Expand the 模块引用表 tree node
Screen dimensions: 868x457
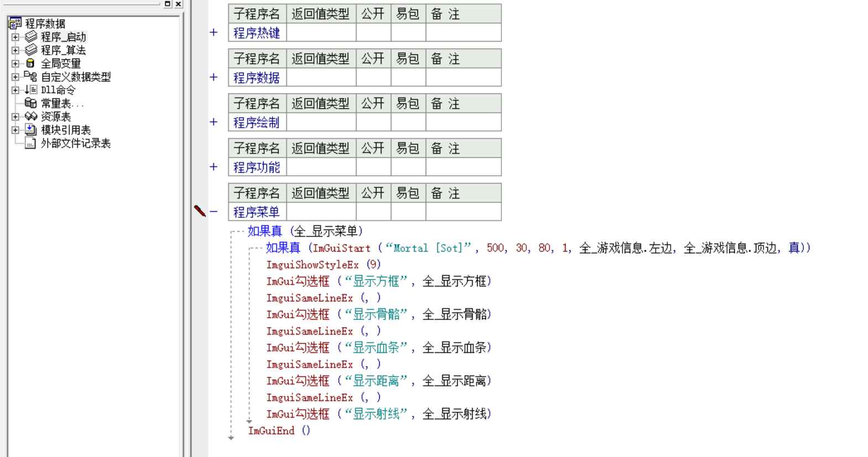pos(15,130)
